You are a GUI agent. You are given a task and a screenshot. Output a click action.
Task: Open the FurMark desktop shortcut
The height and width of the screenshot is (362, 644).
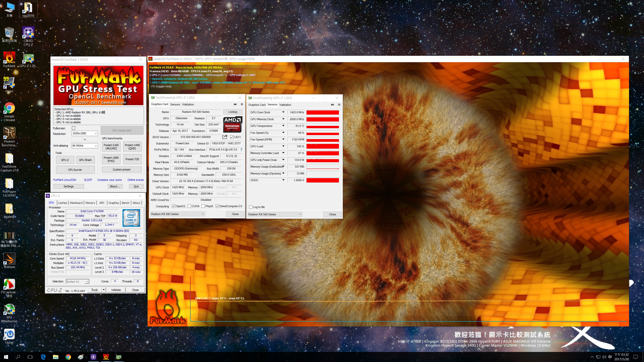[x=9, y=59]
